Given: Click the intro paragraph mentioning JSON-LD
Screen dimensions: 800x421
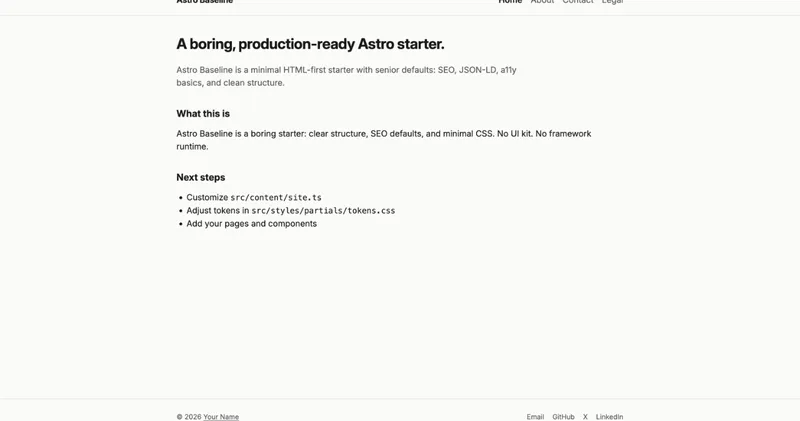Looking at the screenshot, I should click(346, 76).
